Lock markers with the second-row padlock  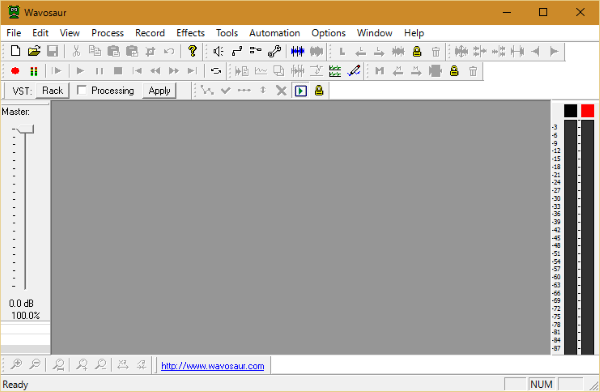point(454,71)
